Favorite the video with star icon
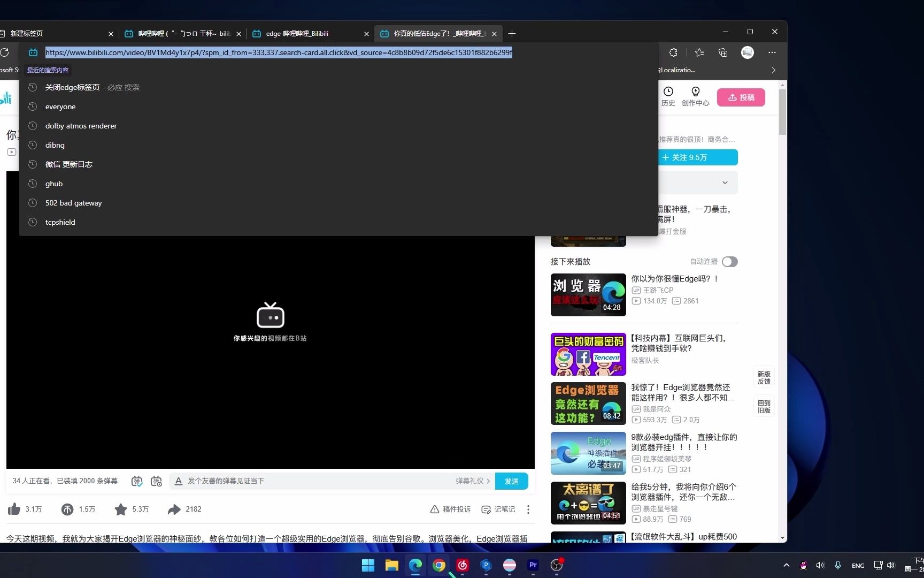Screen dimensions: 924x578 coord(121,509)
